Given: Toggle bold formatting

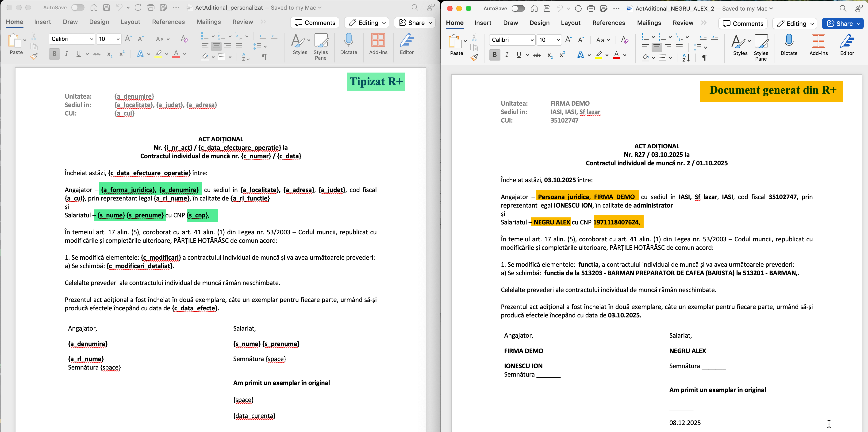Looking at the screenshot, I should click(x=54, y=54).
